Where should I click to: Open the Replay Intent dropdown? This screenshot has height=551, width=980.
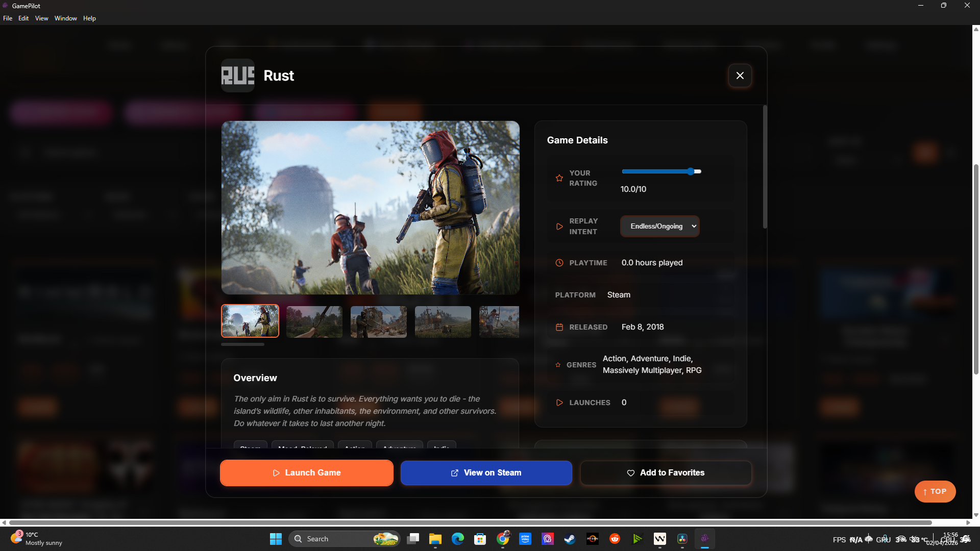659,227
